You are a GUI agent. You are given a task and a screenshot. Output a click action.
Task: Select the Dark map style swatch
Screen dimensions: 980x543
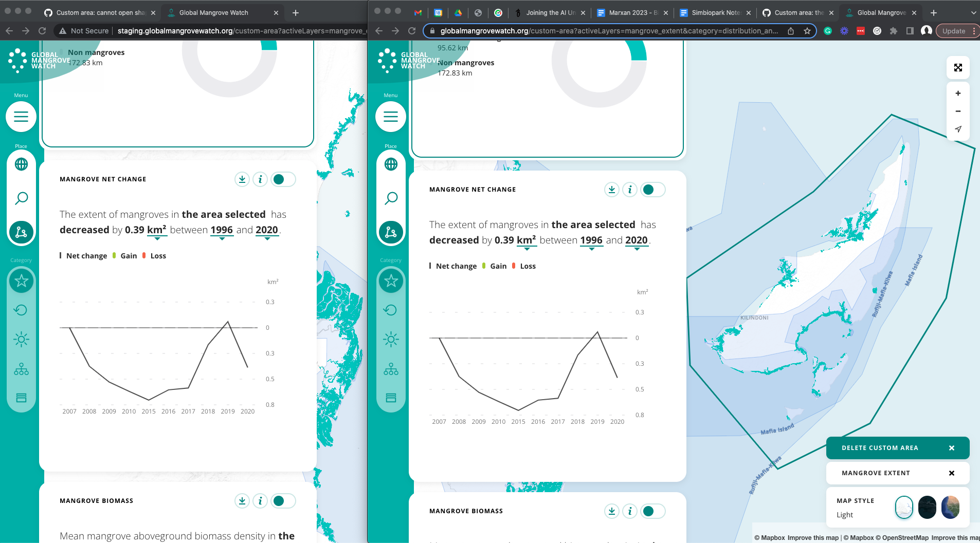[x=926, y=508]
